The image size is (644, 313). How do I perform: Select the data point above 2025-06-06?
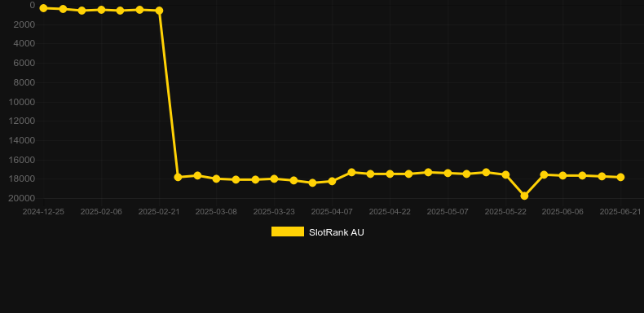coord(562,175)
